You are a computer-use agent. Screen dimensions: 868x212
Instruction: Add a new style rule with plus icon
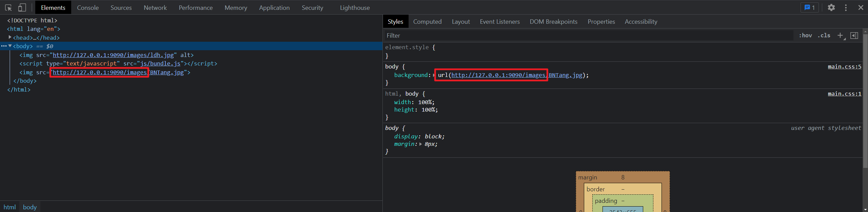point(840,36)
